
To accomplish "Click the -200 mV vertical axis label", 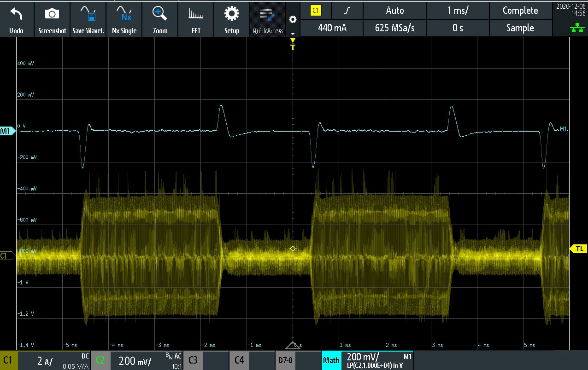I will pyautogui.click(x=26, y=157).
